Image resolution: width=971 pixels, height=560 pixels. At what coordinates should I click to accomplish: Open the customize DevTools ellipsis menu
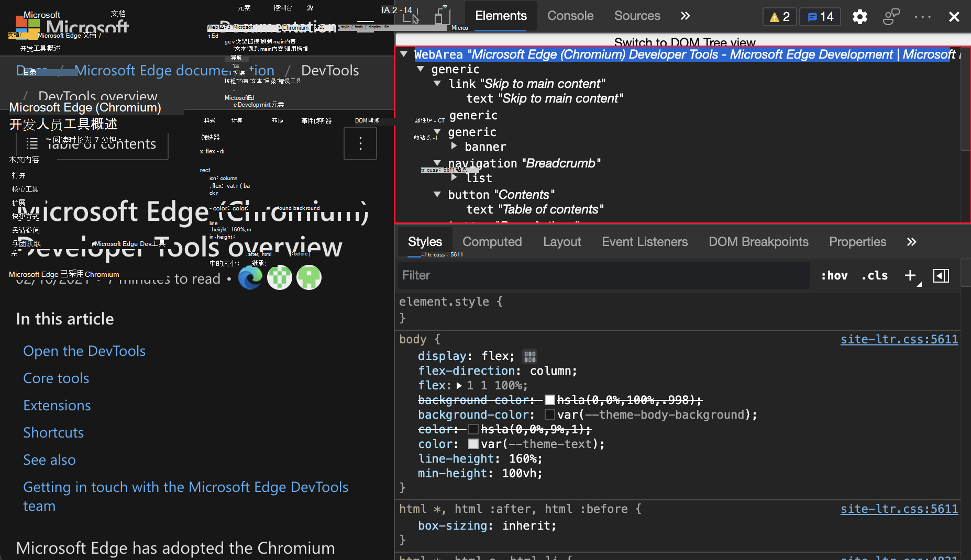click(922, 17)
